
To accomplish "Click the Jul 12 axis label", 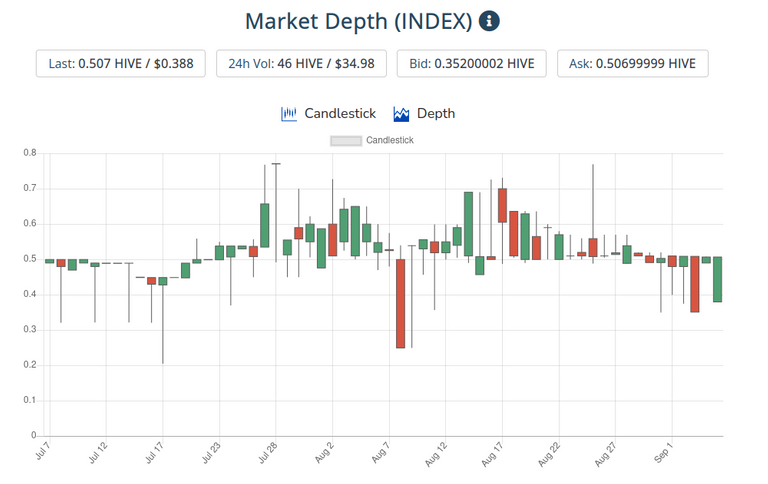I will point(98,452).
